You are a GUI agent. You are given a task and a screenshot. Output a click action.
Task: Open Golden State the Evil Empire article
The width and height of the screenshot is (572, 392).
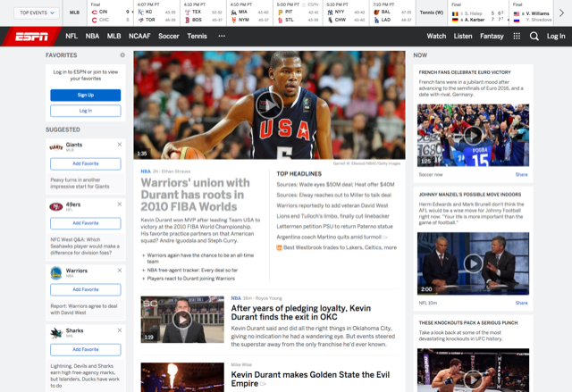(x=310, y=379)
